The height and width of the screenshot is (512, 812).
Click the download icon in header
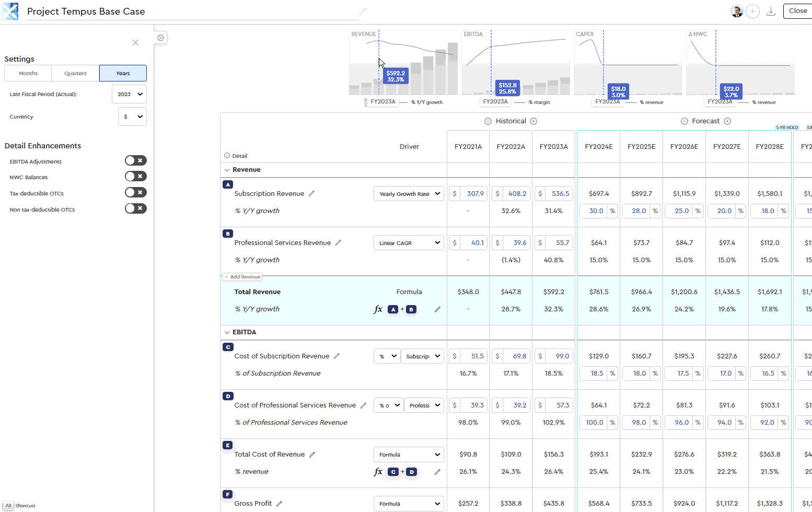pyautogui.click(x=771, y=11)
